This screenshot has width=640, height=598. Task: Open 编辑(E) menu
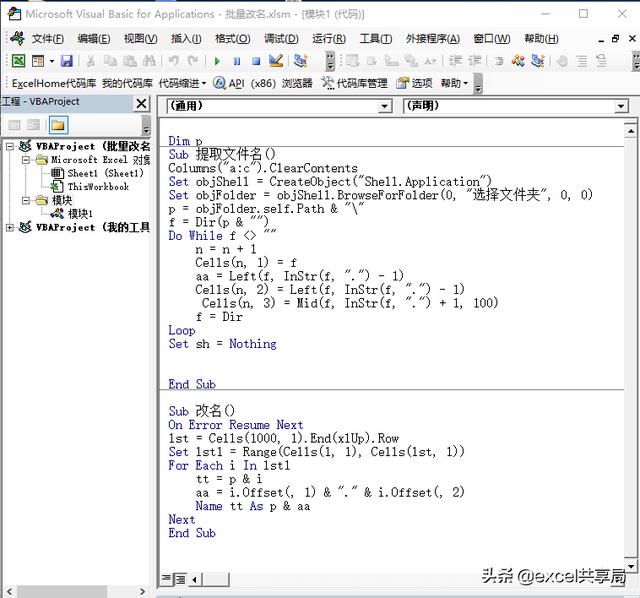point(94,39)
